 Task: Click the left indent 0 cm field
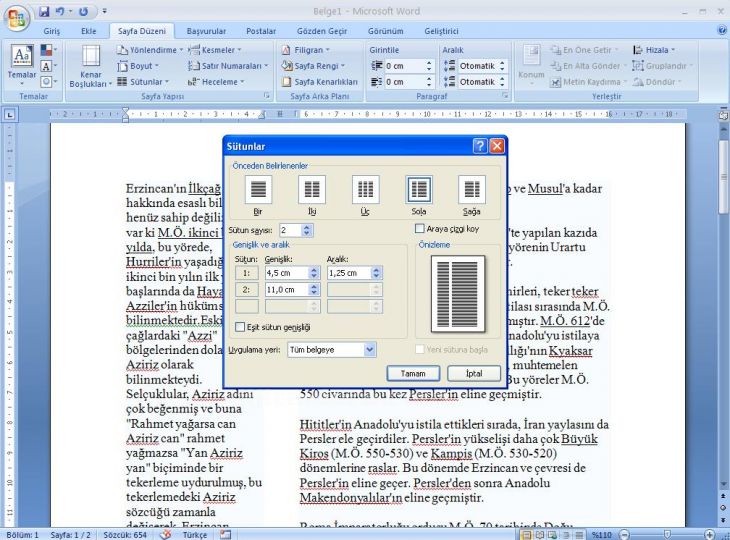point(404,66)
